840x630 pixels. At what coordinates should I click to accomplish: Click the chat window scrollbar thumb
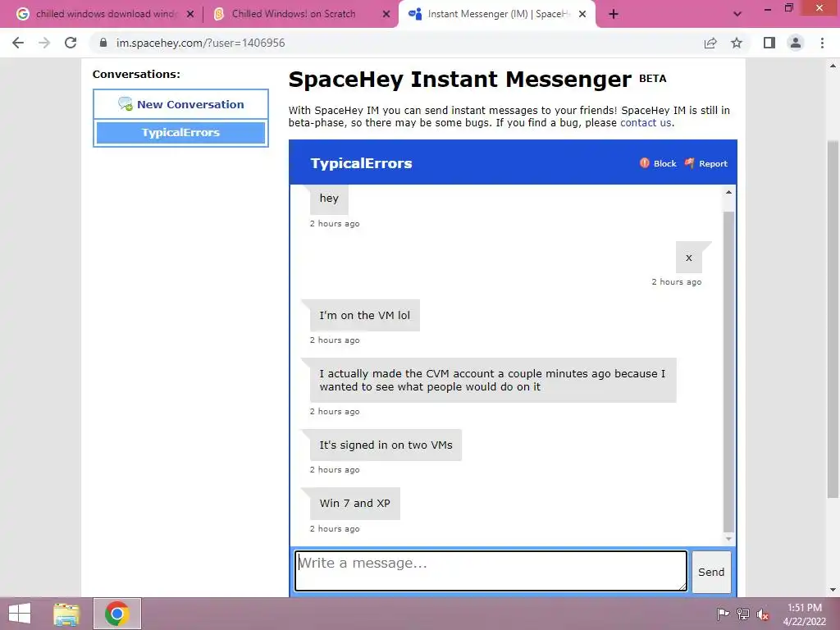[x=728, y=372]
